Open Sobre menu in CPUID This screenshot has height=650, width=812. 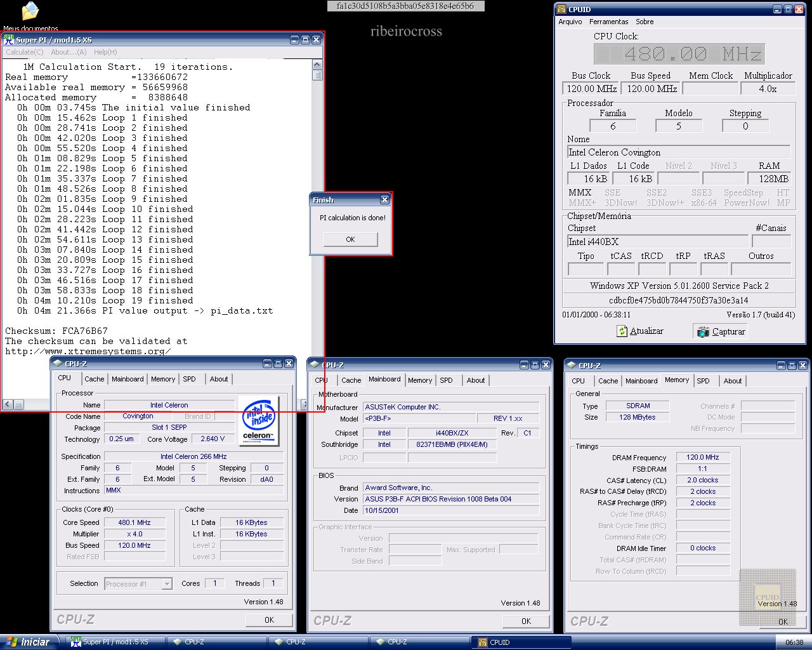tap(645, 22)
